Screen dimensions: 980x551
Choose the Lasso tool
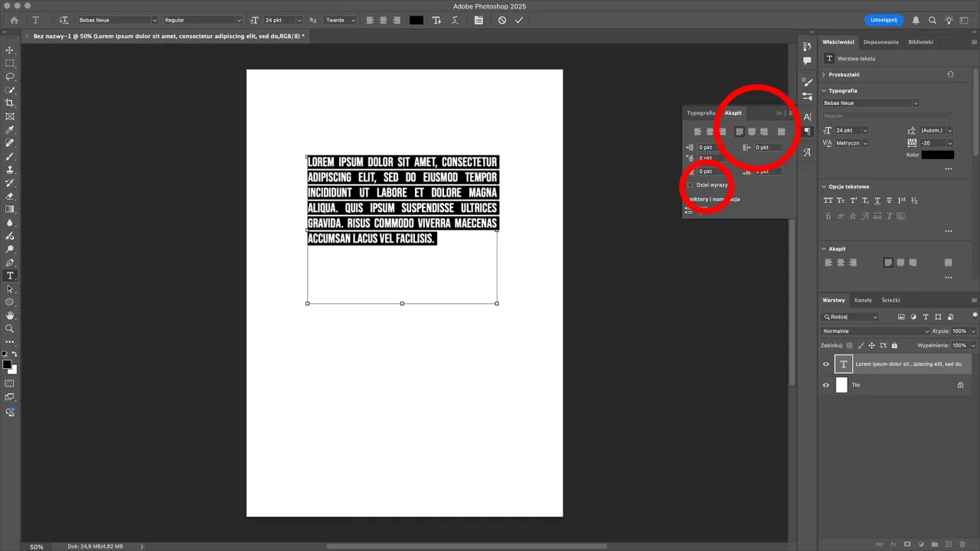(x=10, y=77)
